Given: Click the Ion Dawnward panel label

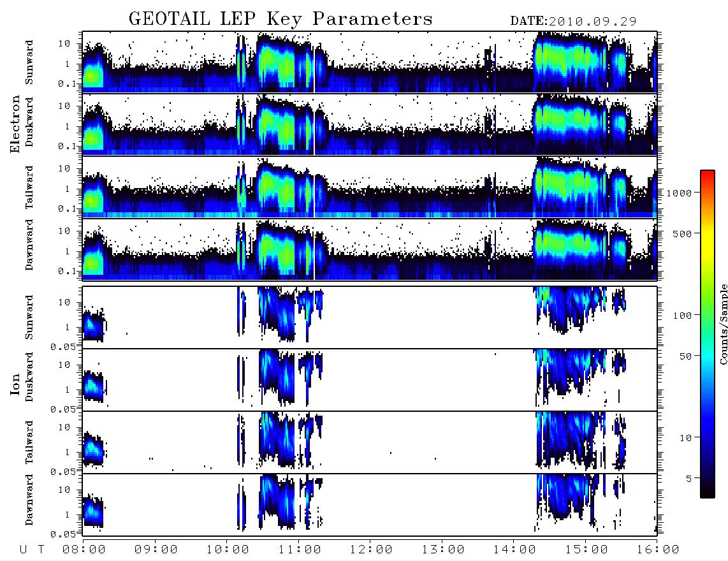Looking at the screenshot, I should point(29,500).
